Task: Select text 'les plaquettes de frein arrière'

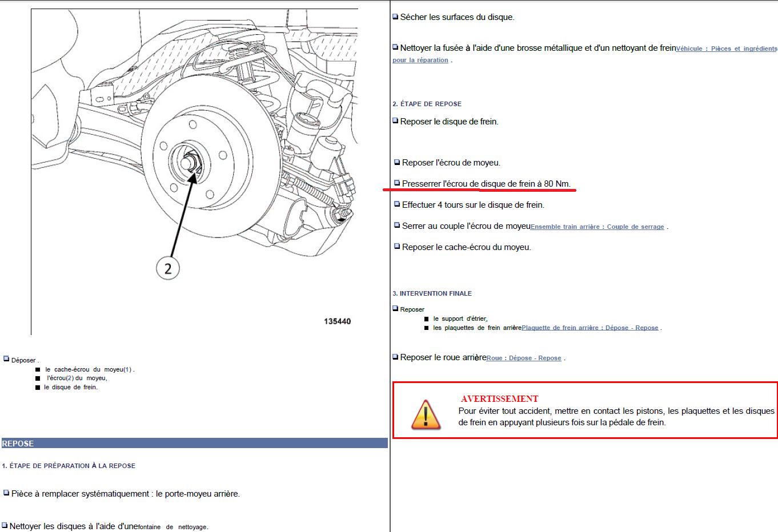Action: (477, 328)
